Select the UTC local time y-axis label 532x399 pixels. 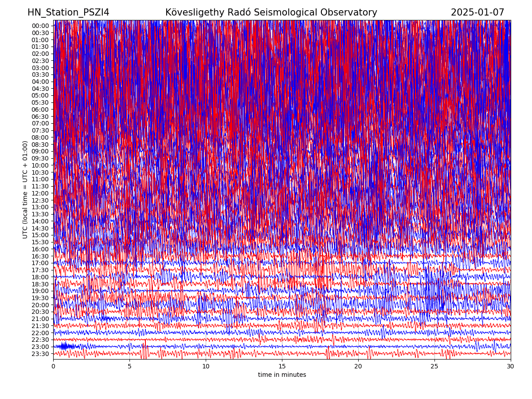click(x=25, y=189)
